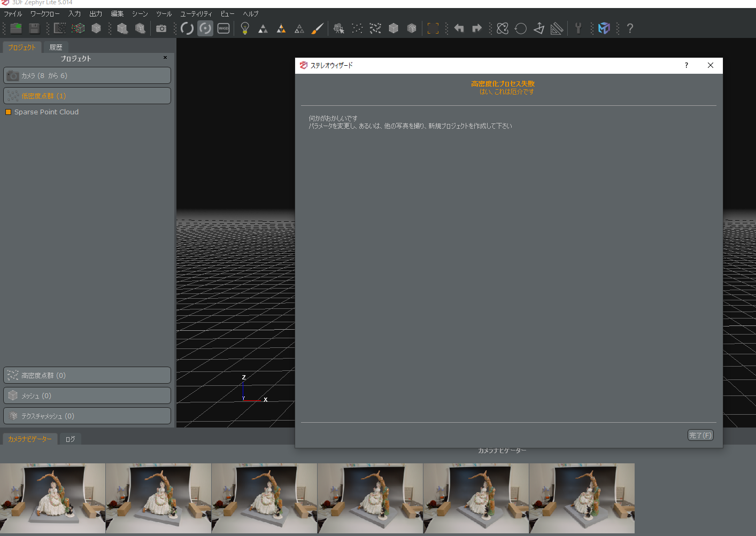
Task: Open the ワークフロー menu
Action: tap(45, 14)
